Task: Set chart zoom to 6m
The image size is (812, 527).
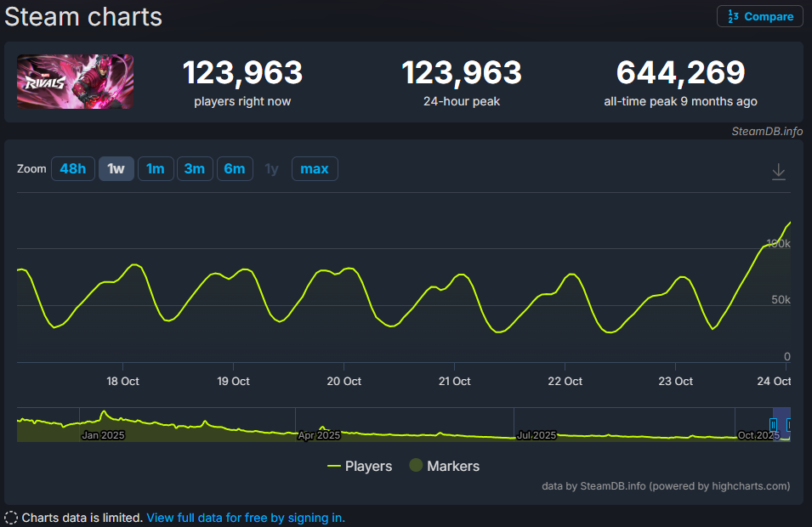Action: (x=235, y=169)
